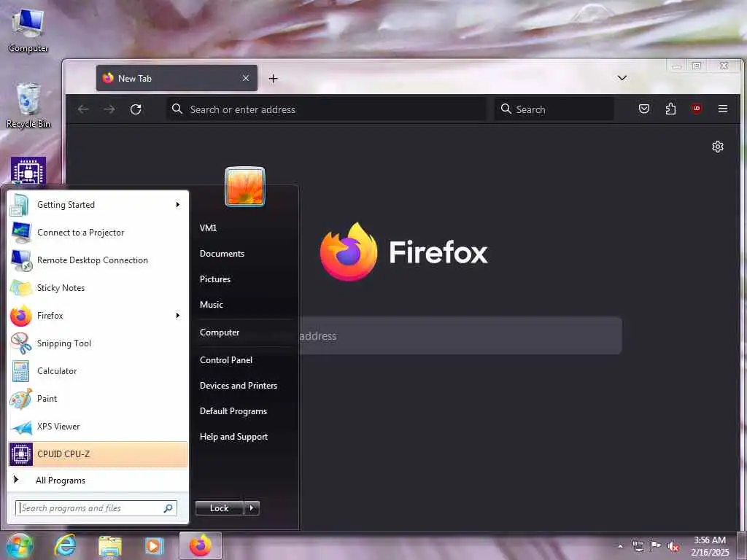Go back with the Firefox back arrow

pos(83,109)
